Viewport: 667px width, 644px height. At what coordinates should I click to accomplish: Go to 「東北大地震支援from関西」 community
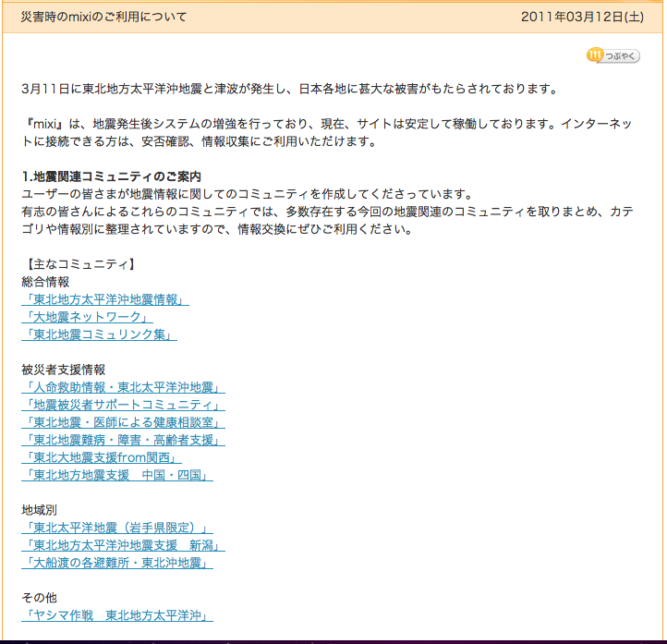[102, 458]
